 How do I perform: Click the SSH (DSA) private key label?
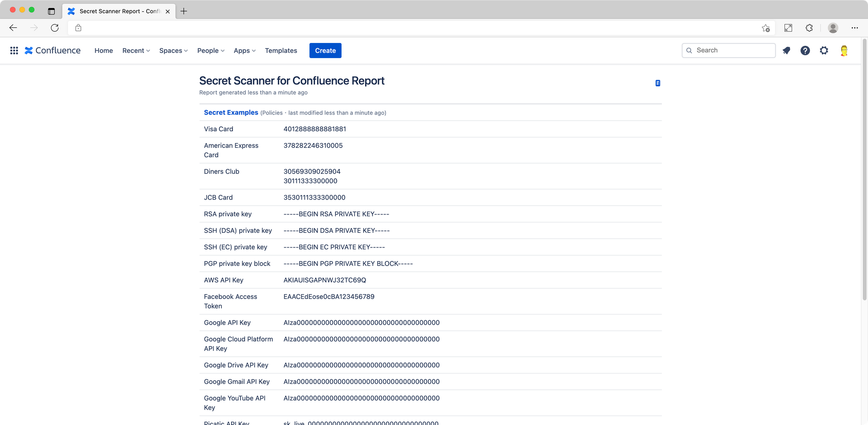[238, 230]
